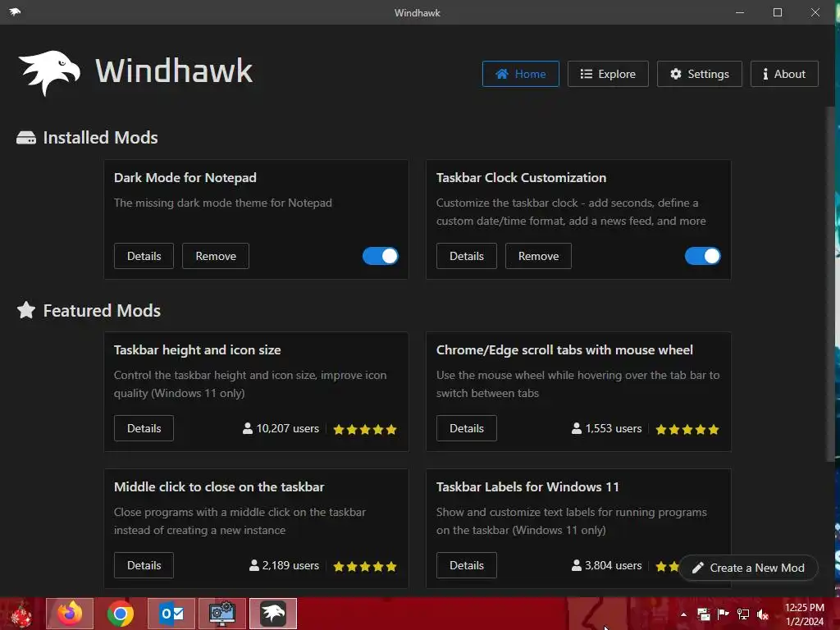
Task: Open the monitor settings app in taskbar
Action: tap(222, 614)
